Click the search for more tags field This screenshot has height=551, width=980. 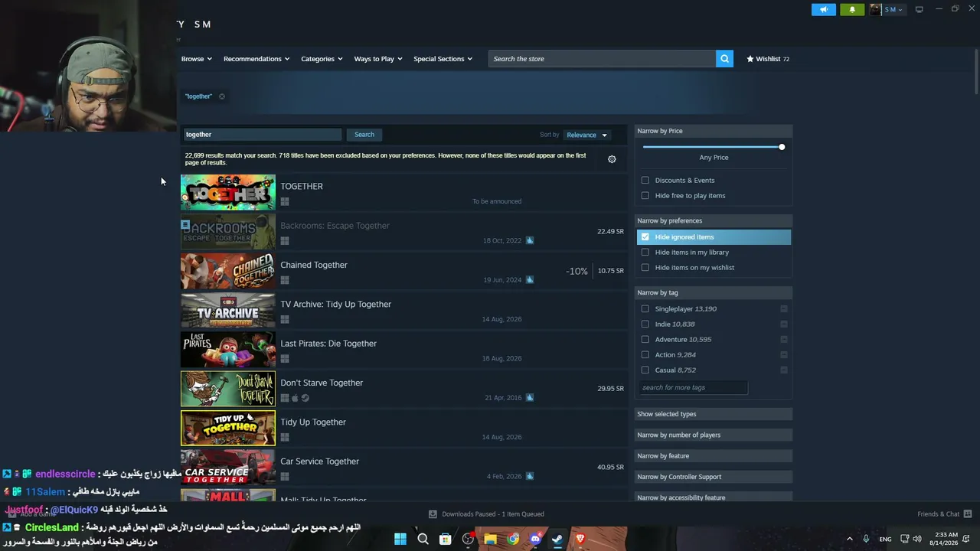click(x=693, y=388)
